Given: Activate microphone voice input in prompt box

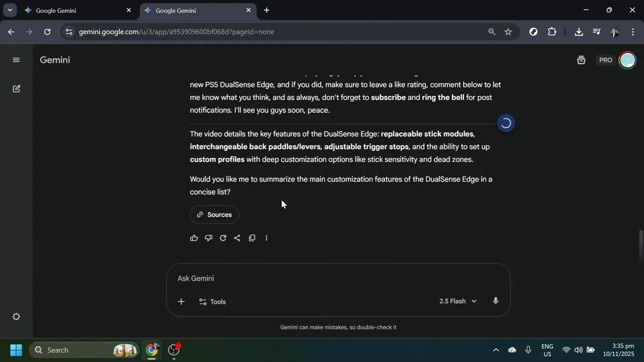Looking at the screenshot, I should (x=496, y=301).
